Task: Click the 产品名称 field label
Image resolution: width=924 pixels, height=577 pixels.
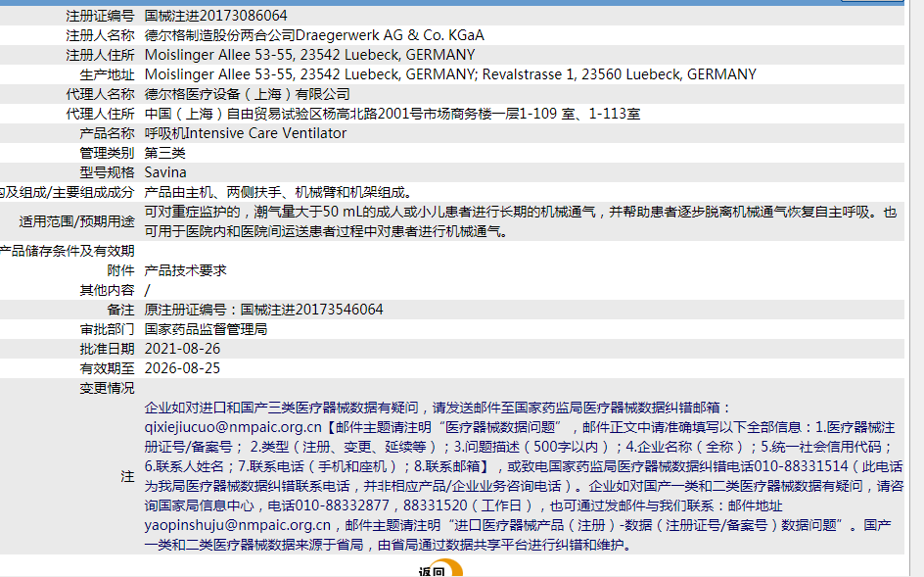Action: 108,133
